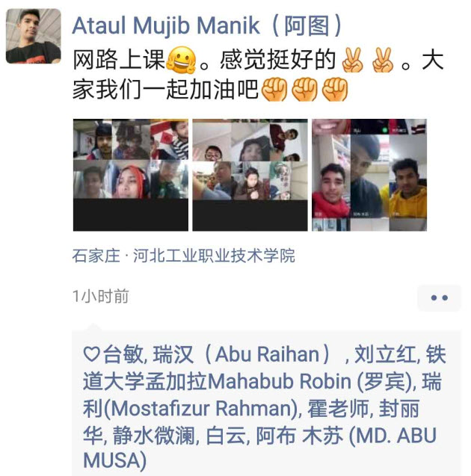Open Ataul Mujib Manik's profile avatar

(34, 36)
